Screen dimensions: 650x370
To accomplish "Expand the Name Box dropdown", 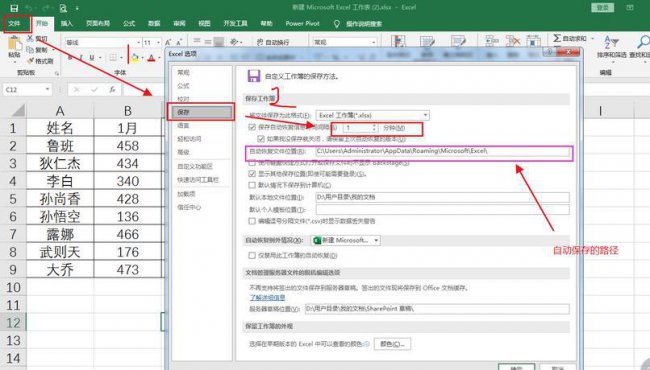I will tap(47, 89).
